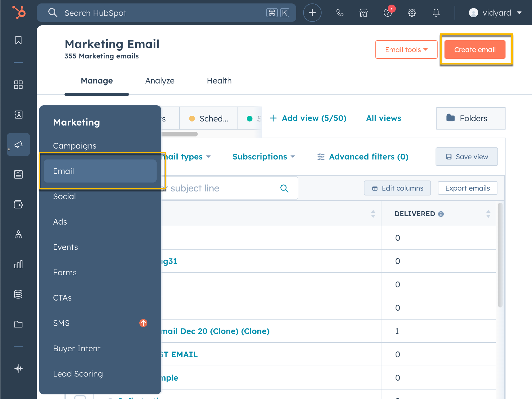Open the email link ending g31
This screenshot has width=532, height=399.
pyautogui.click(x=170, y=261)
